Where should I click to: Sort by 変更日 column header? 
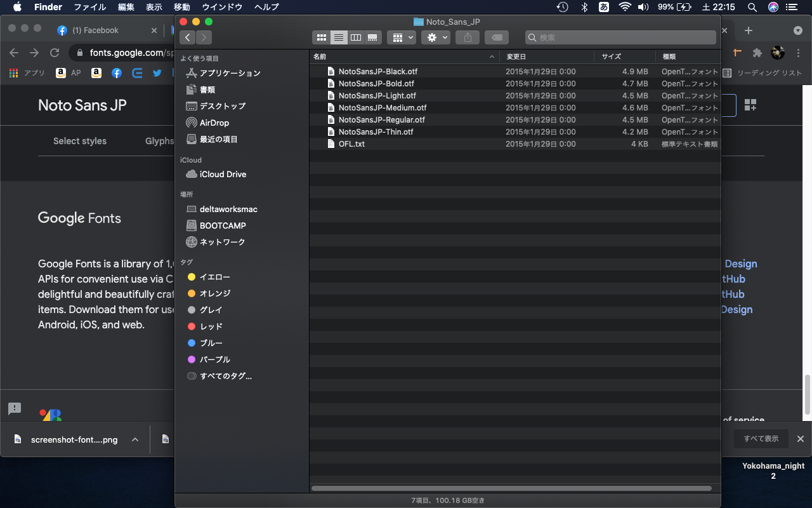click(547, 57)
